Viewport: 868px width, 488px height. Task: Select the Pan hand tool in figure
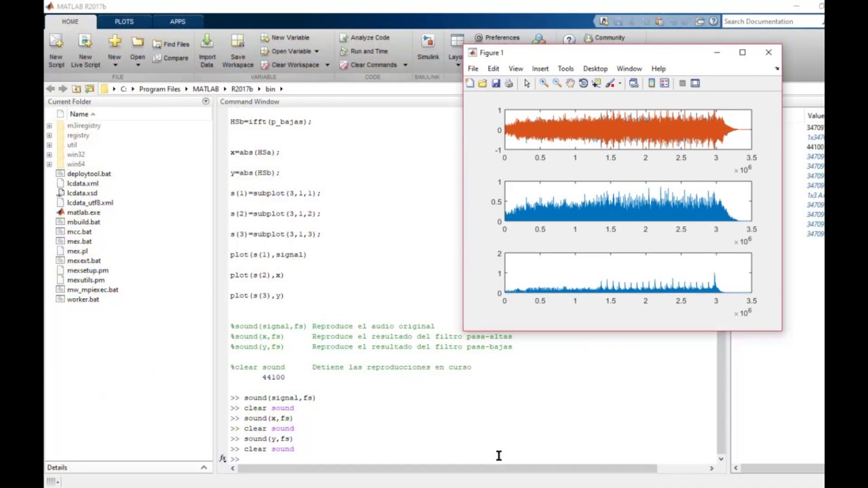(x=570, y=83)
